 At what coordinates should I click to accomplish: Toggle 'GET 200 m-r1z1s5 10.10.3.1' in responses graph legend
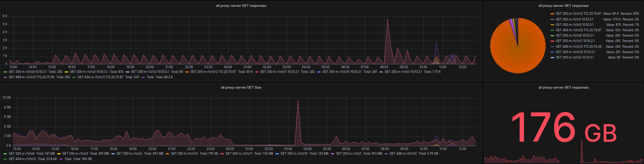(x=89, y=72)
